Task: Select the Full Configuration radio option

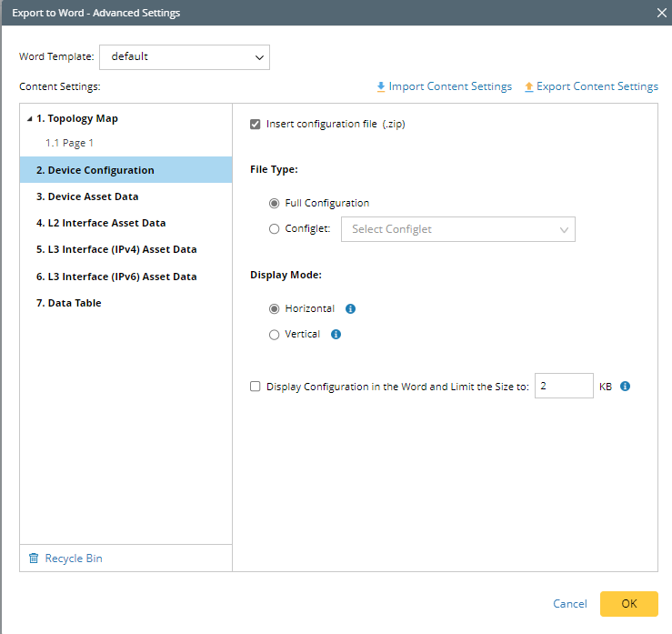Action: point(275,203)
